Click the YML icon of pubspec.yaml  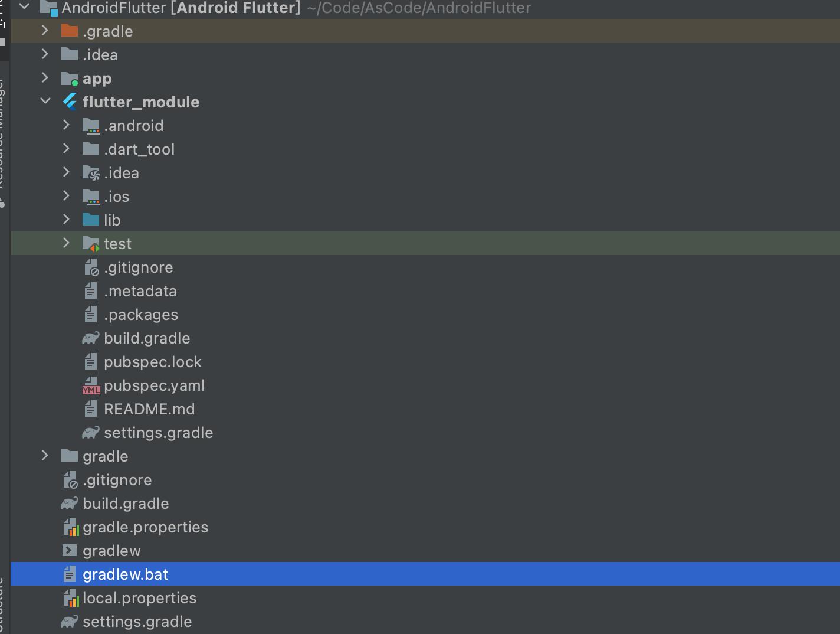(91, 385)
